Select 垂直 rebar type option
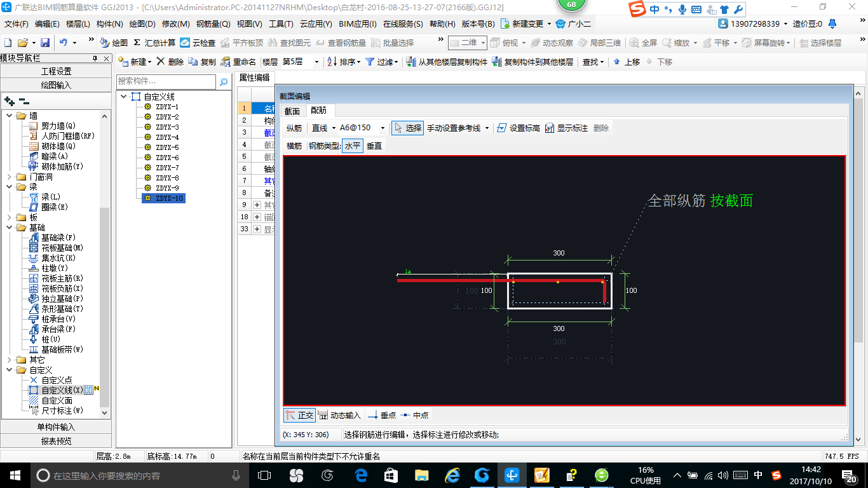 374,146
